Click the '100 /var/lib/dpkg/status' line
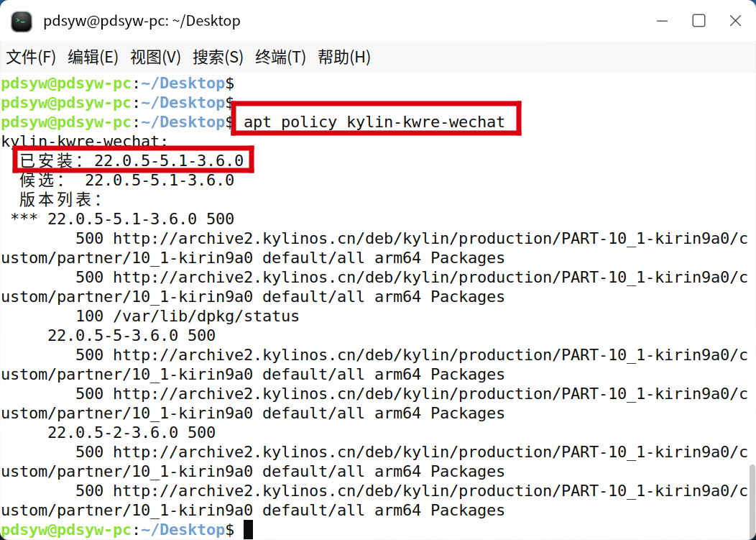Image resolution: width=756 pixels, height=540 pixels. tap(188, 316)
